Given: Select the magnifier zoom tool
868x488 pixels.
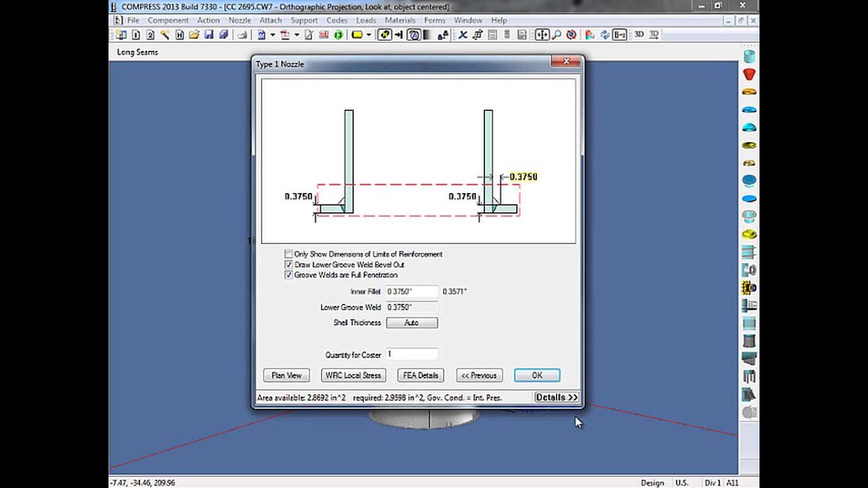Looking at the screenshot, I should (x=557, y=35).
